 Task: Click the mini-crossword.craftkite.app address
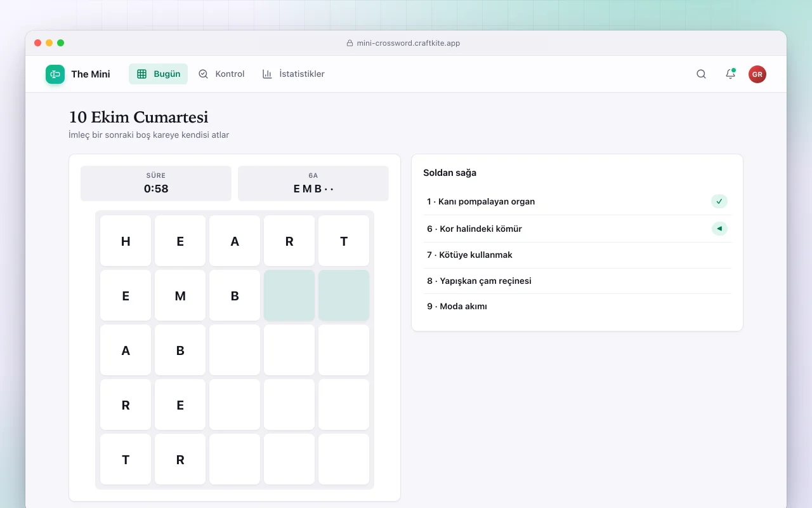[409, 43]
